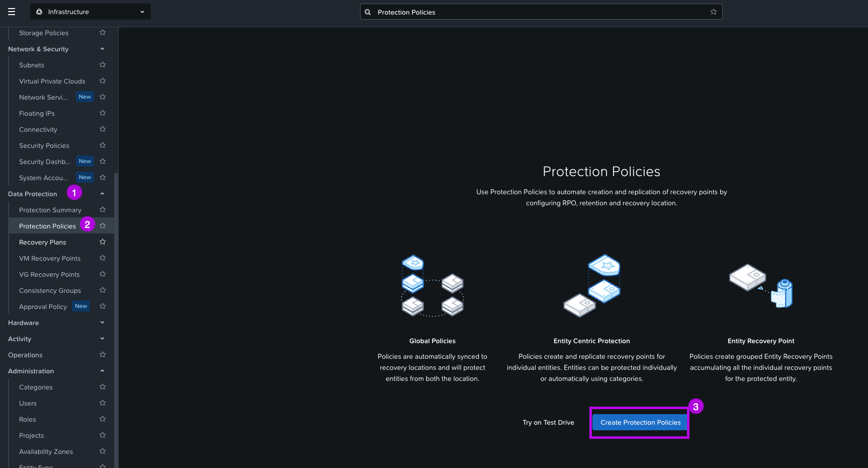Star the Projects menu entry
Image resolution: width=868 pixels, height=468 pixels.
(103, 435)
